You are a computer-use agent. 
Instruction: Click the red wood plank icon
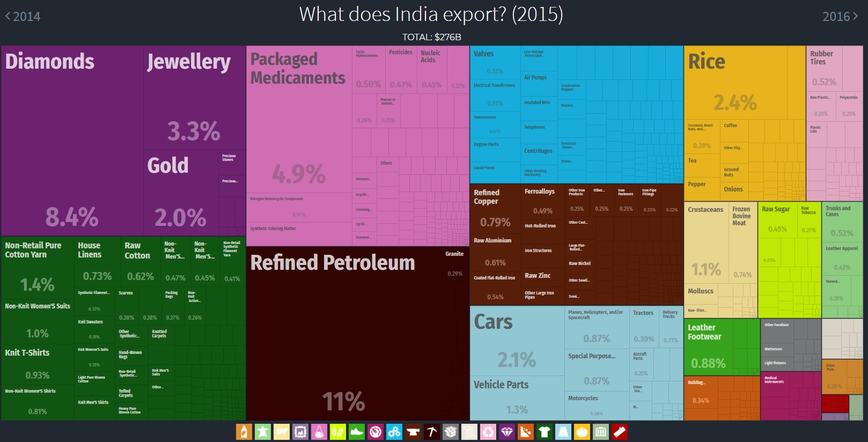click(620, 432)
